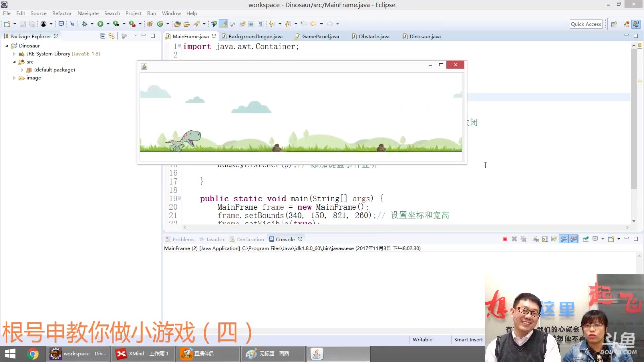Screen dimensions: 644x362
Task: Switch to the GamePanel.java editor tab
Action: tap(320, 36)
